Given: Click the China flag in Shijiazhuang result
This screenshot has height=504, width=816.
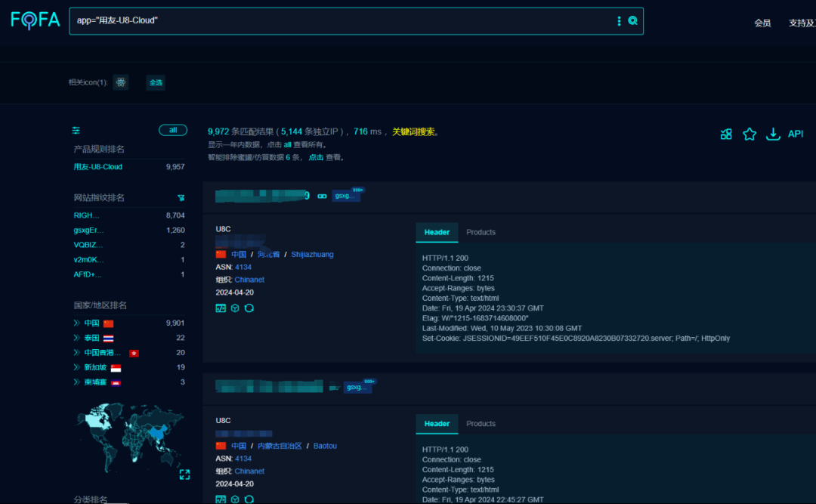Looking at the screenshot, I should [221, 254].
